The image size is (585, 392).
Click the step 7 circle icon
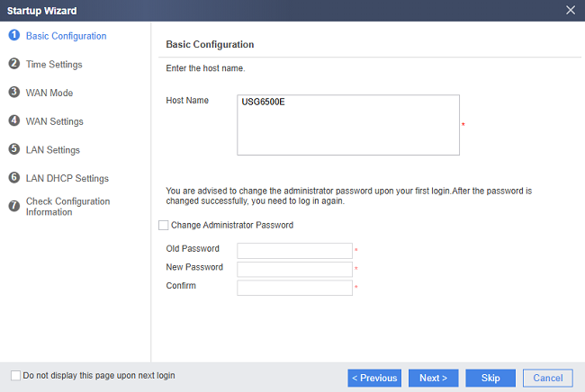(x=14, y=206)
